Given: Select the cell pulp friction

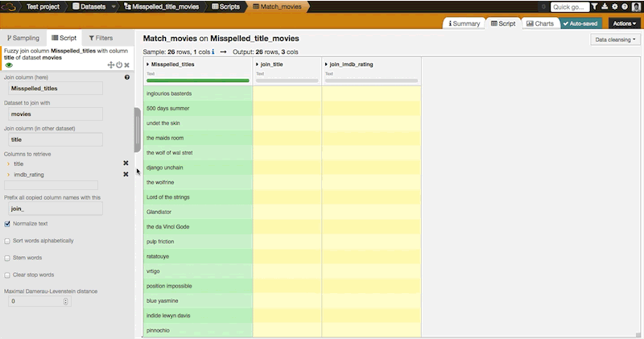Looking at the screenshot, I should click(198, 242).
